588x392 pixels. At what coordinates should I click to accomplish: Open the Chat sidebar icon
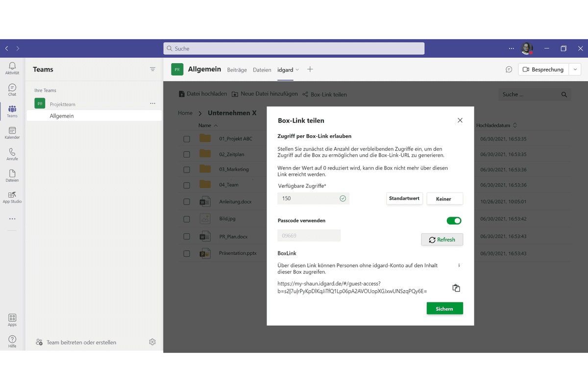point(12,90)
